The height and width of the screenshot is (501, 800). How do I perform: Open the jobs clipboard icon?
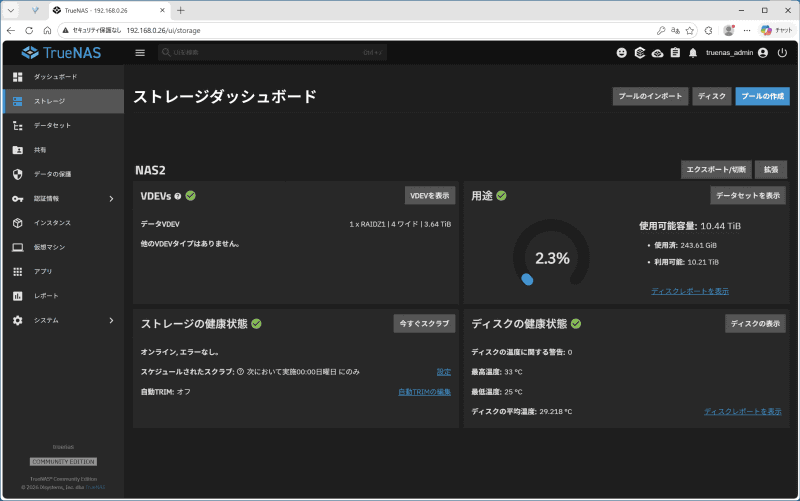[x=675, y=53]
